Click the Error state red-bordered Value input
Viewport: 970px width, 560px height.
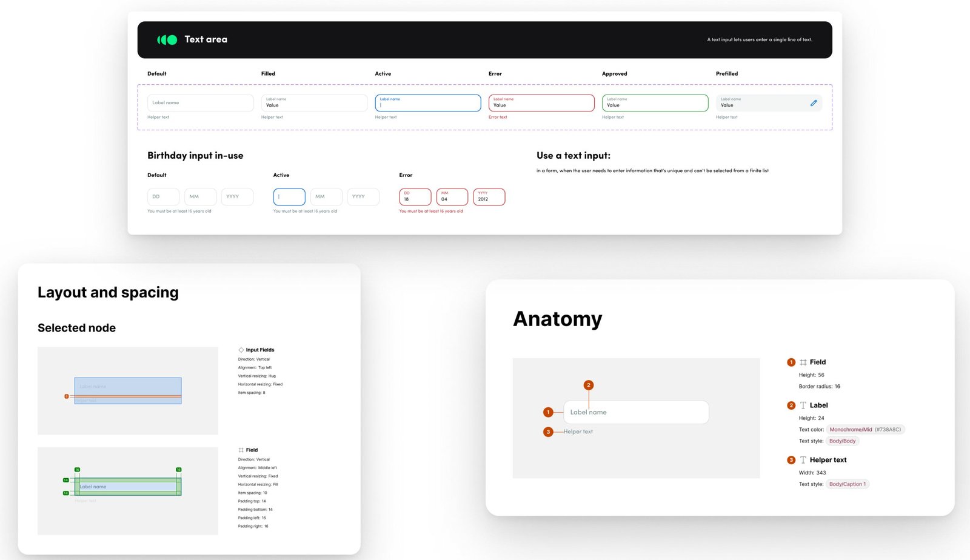541,103
